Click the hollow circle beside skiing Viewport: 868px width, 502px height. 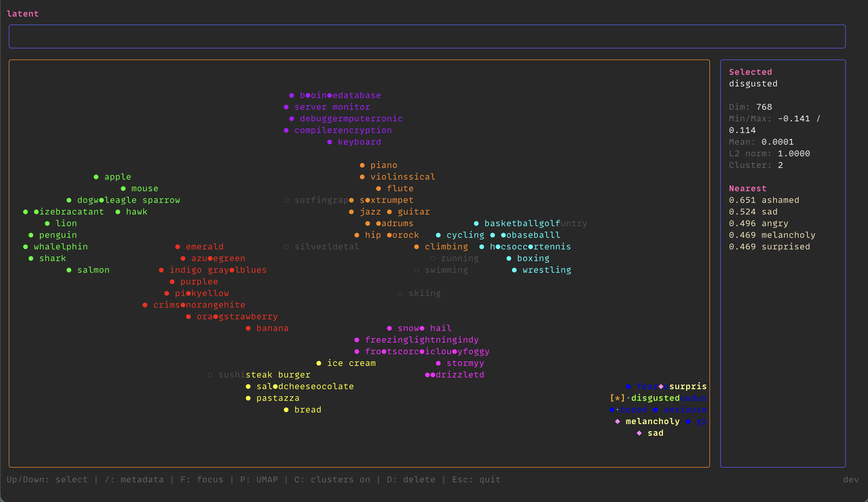click(x=400, y=293)
